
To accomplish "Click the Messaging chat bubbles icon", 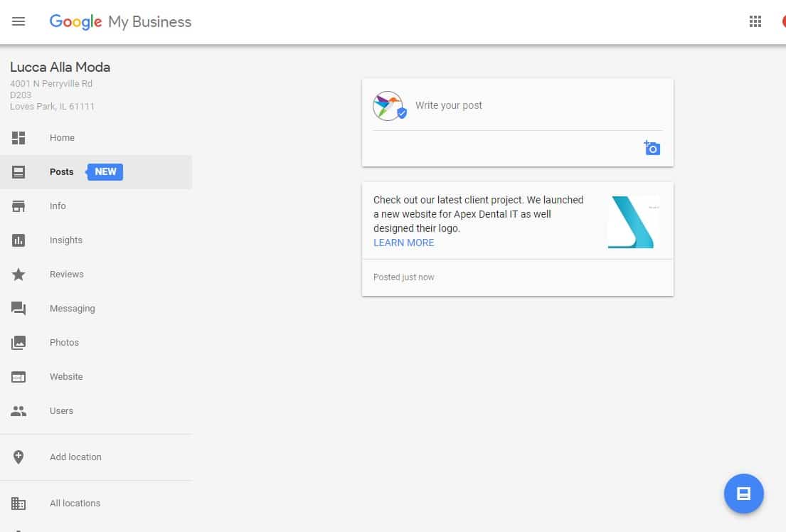I will pos(18,309).
